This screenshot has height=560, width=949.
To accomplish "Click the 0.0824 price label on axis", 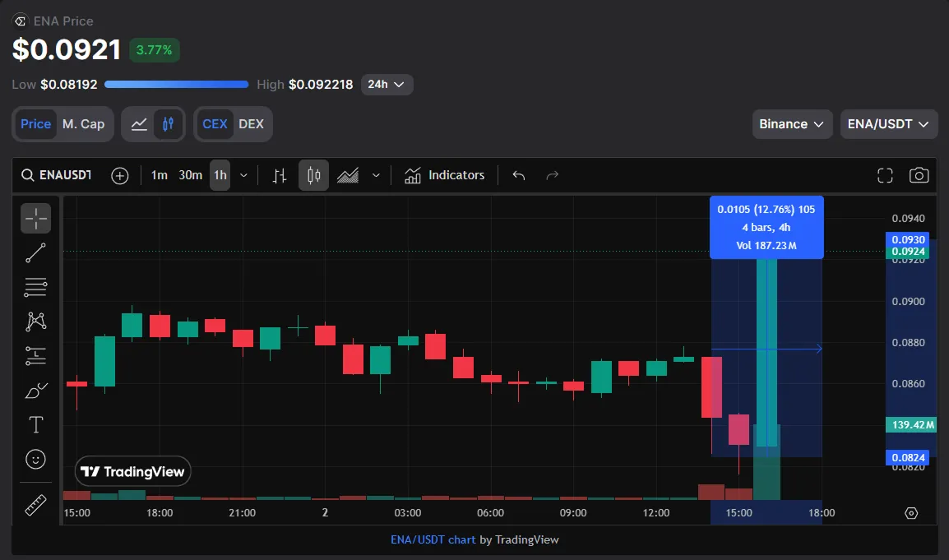I will click(908, 458).
